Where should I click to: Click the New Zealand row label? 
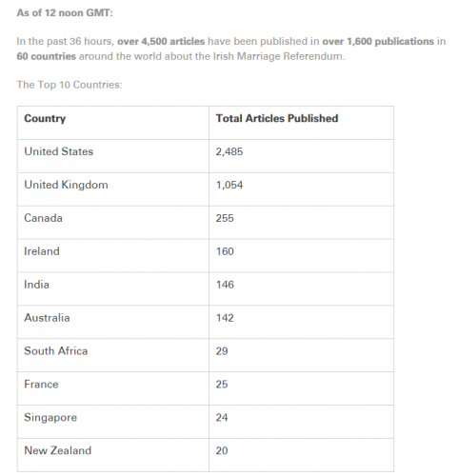tap(58, 450)
